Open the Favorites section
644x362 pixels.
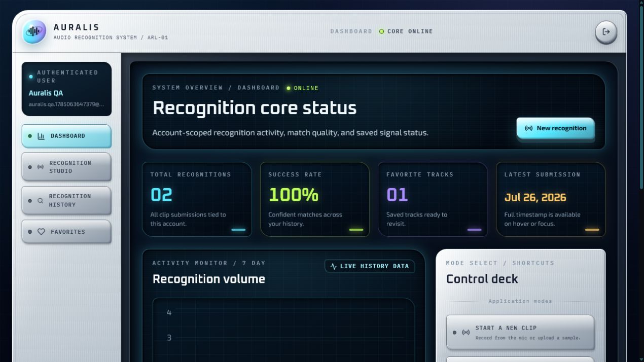coord(66,232)
